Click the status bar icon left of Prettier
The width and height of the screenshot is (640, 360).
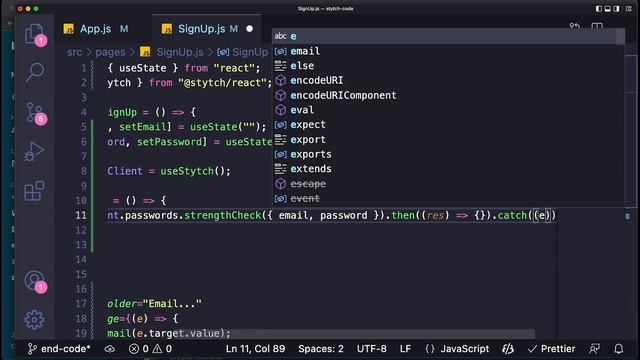[508, 349]
